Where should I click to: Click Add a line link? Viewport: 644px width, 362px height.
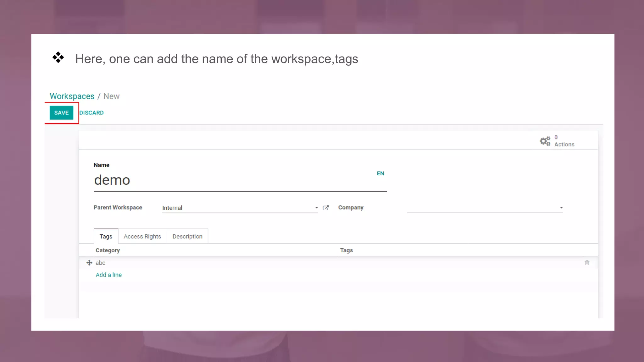pos(108,275)
